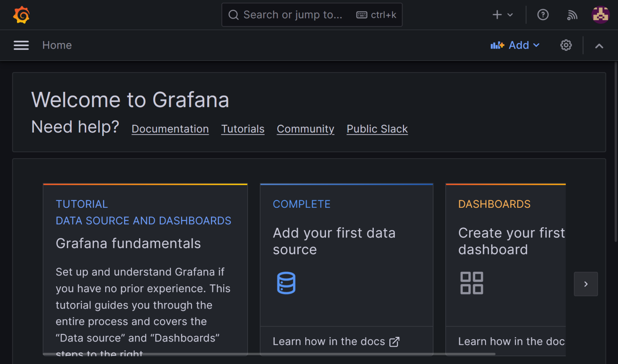618x364 pixels.
Task: Advance the tutorial carousel with the arrow
Action: (x=586, y=284)
